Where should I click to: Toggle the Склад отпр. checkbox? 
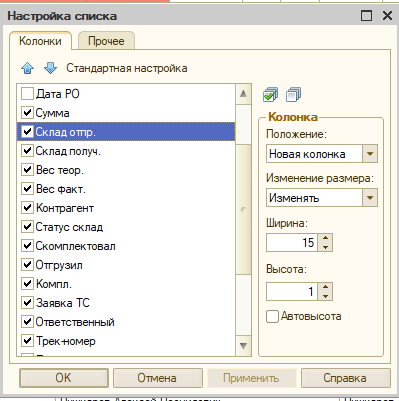(27, 132)
